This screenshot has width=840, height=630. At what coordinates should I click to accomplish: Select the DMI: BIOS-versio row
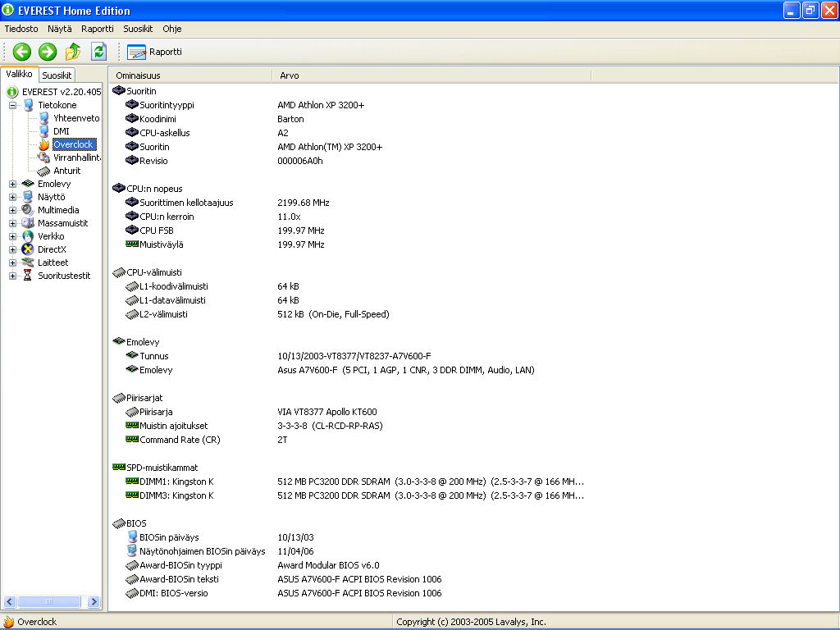point(473,593)
